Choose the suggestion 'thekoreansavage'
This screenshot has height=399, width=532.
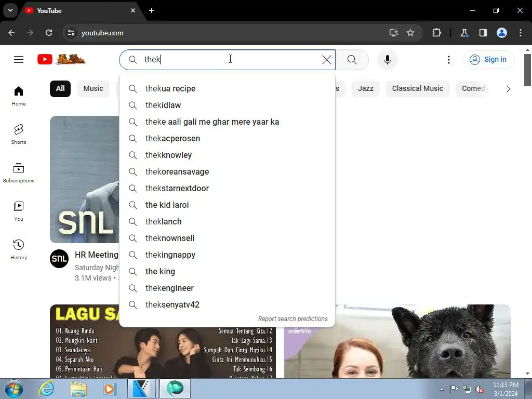click(228, 171)
